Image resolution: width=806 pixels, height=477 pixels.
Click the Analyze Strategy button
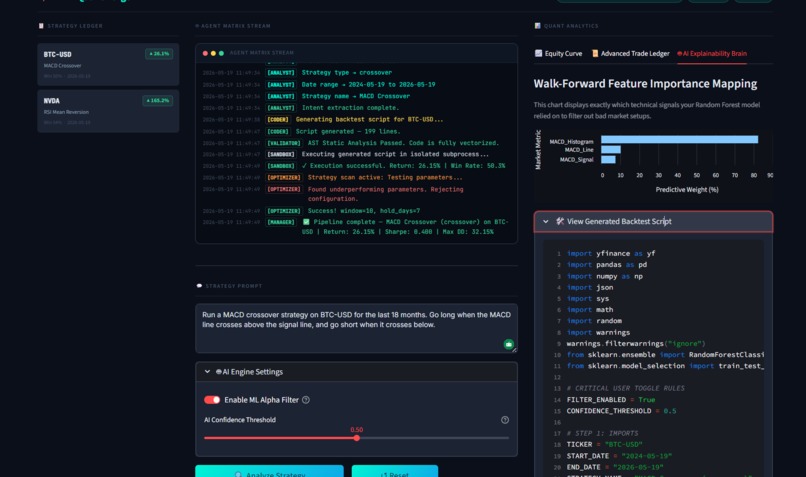coord(269,471)
